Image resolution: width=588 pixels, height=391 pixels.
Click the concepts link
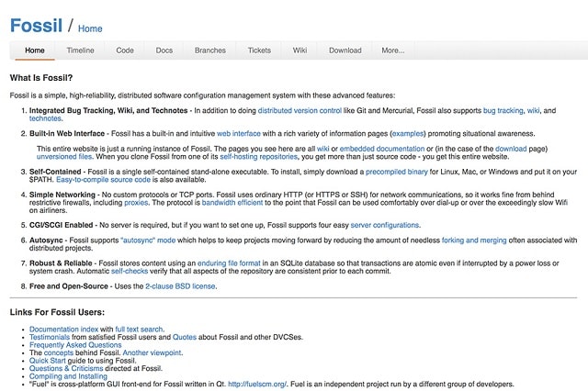59,352
